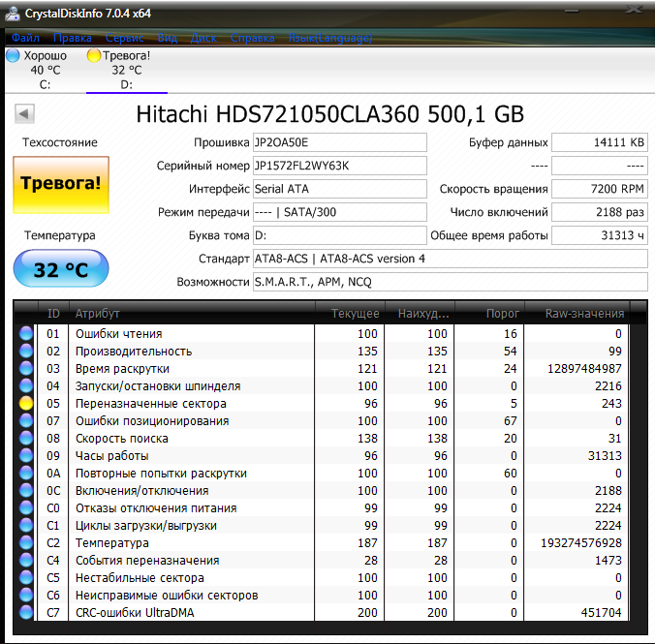
Task: Click the status icon for Циклы загрузки/выгрузки
Action: pos(26,526)
